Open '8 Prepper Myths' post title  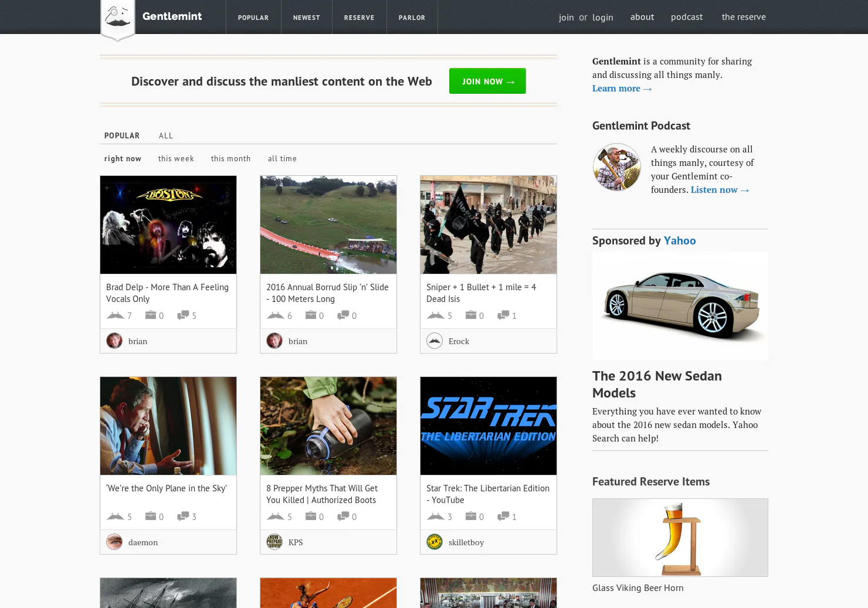tap(322, 494)
